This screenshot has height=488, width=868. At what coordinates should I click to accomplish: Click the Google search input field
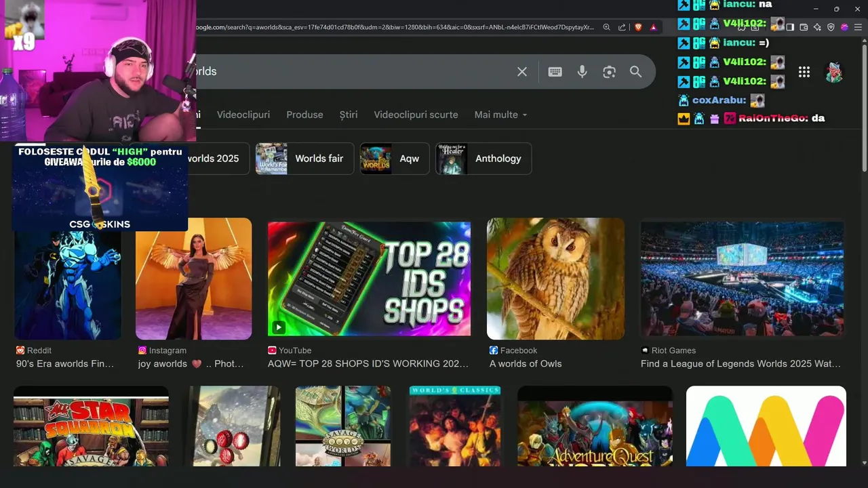click(353, 72)
